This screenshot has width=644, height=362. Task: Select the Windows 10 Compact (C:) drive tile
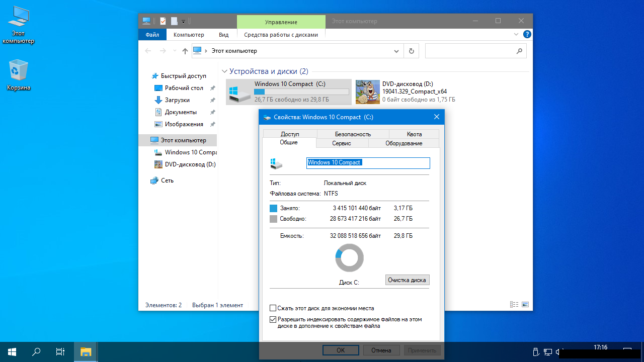289,92
